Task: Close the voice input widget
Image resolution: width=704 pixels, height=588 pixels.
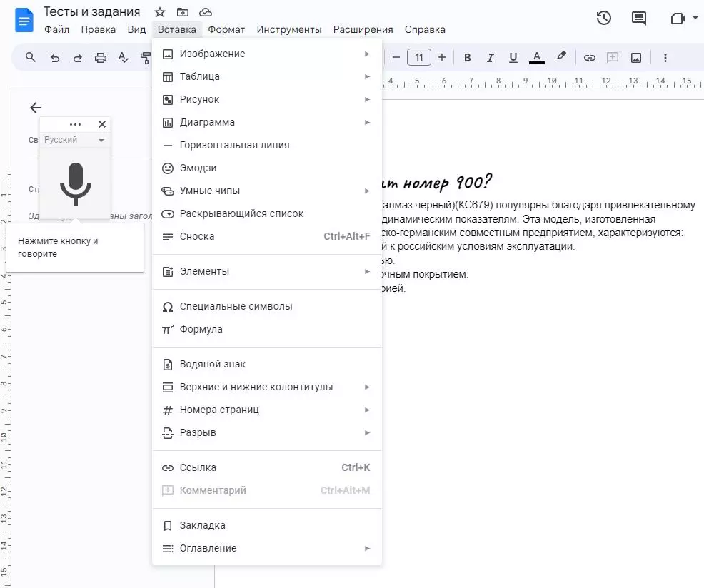Action: [102, 124]
